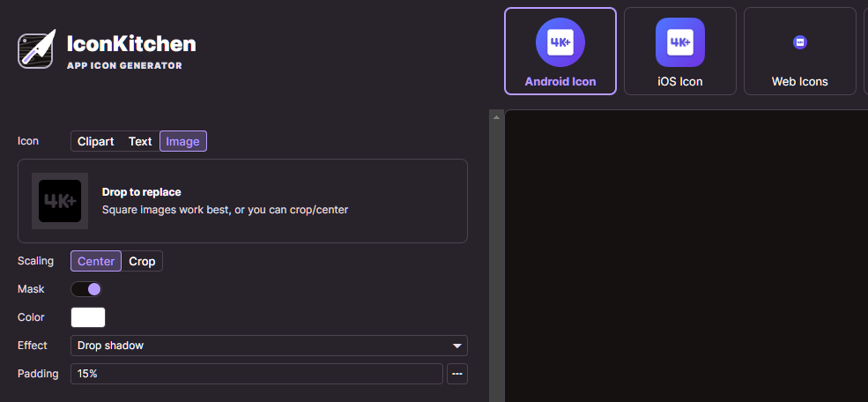Choose Text as icon source
Viewport: 868px width, 402px height.
coord(140,141)
